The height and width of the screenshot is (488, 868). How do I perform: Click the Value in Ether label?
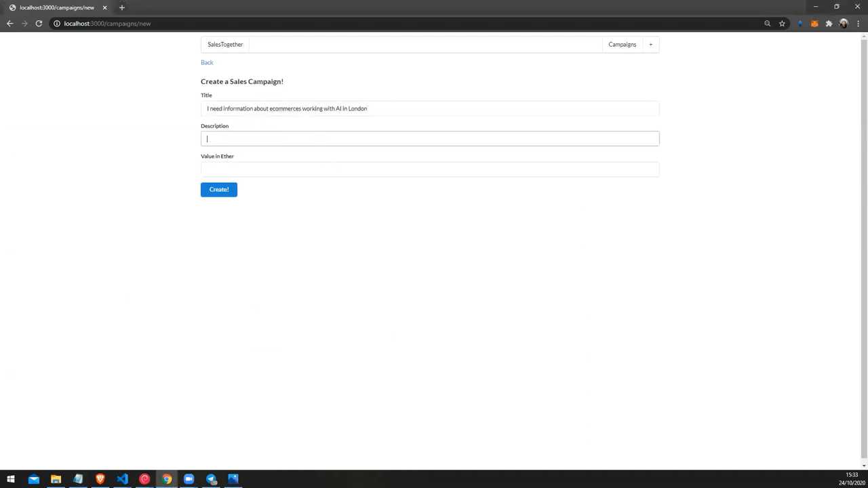tap(217, 156)
